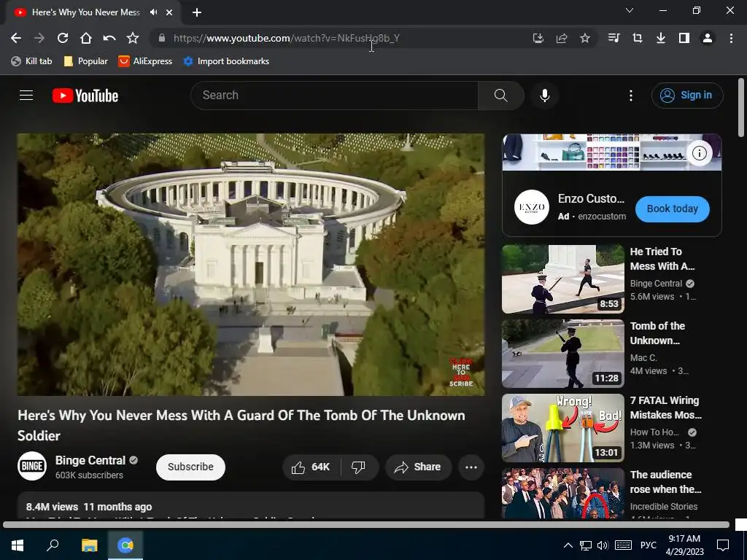The image size is (747, 560).
Task: Click Book today on Enzo ad
Action: (x=672, y=209)
